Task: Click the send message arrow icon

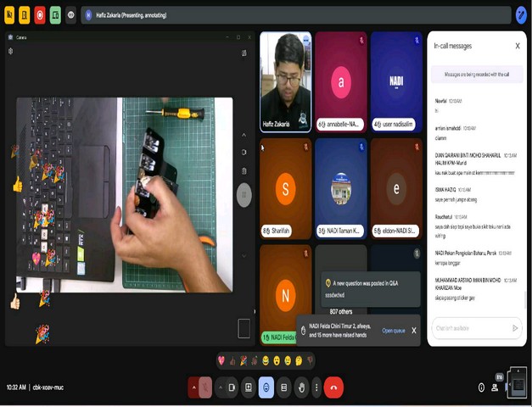Action: [x=514, y=328]
